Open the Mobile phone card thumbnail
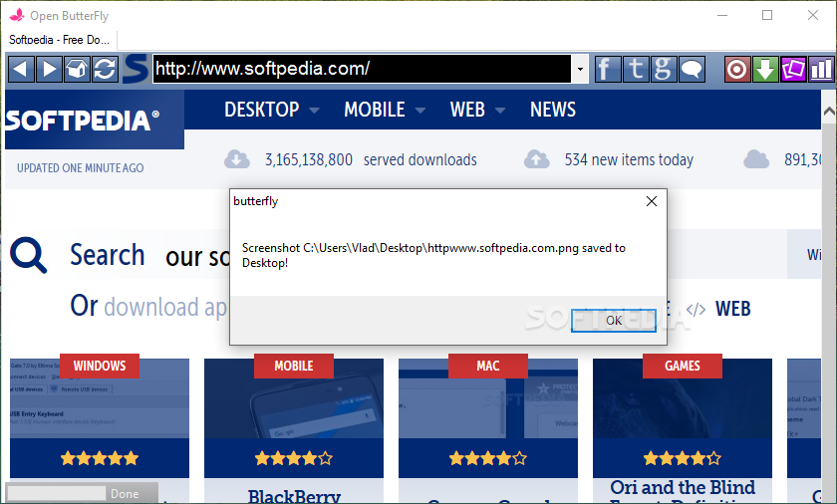837x504 pixels. click(294, 399)
